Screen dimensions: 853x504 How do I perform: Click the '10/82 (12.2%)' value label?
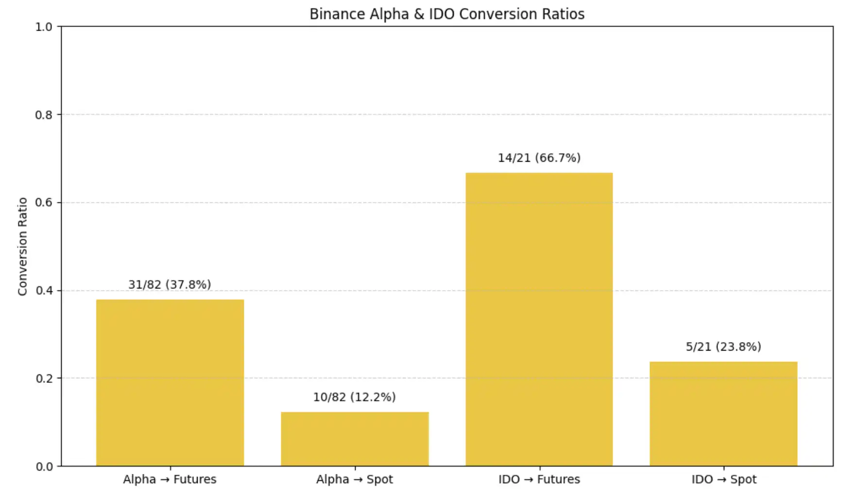[354, 397]
